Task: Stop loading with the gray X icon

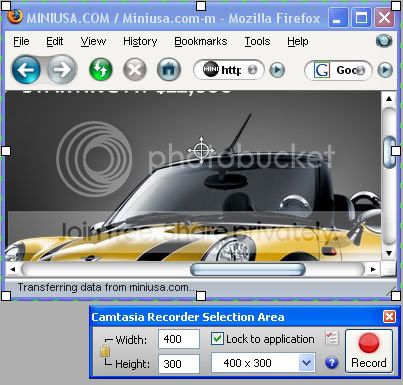Action: coord(135,70)
